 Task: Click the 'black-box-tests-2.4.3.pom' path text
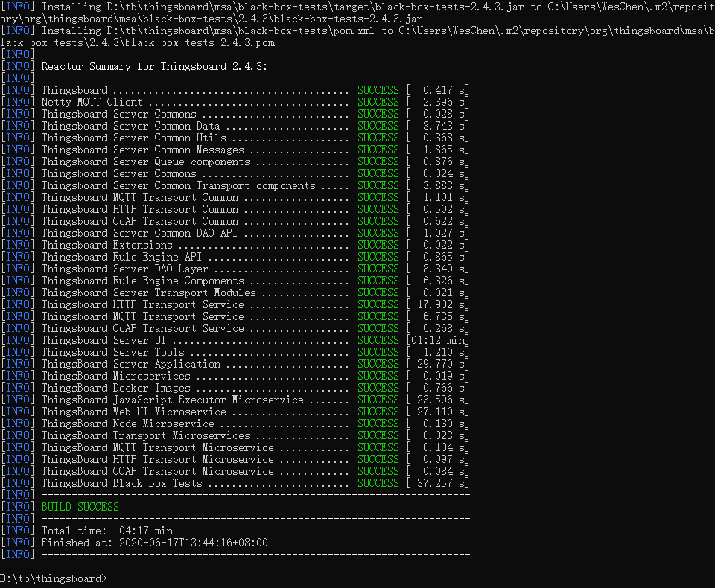[x=200, y=43]
